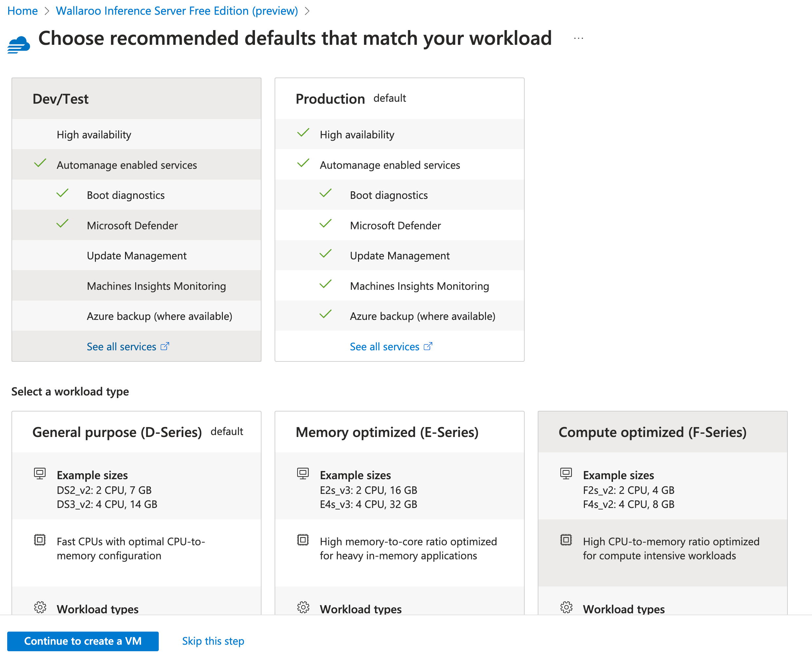Toggle Microsoft Defender checkmark in Dev/Test
Viewport: 812px width, 663px height.
coord(63,224)
